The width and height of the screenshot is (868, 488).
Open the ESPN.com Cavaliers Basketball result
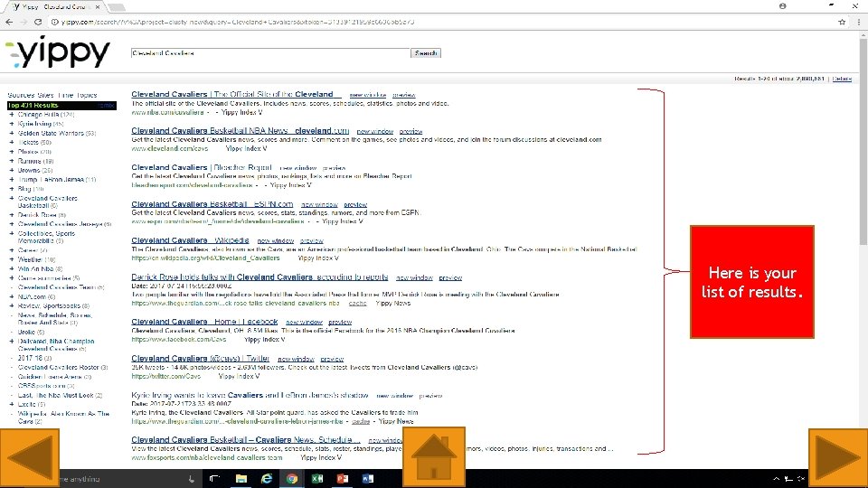click(x=212, y=203)
